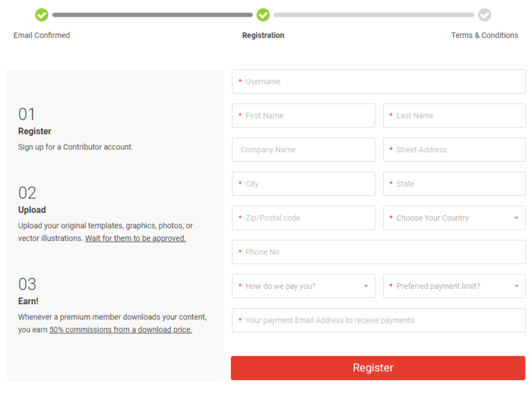Go to the Terms & Conditions step
Image resolution: width=532 pixels, height=400 pixels.
pyautogui.click(x=484, y=35)
